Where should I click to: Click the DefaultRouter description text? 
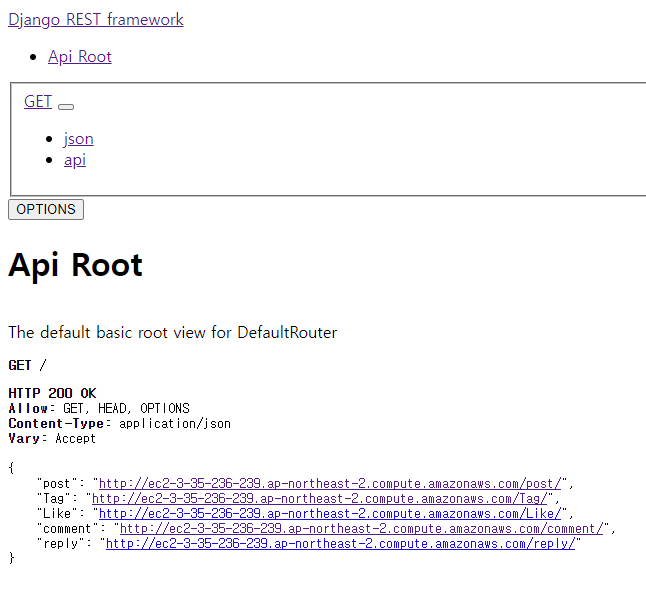173,333
